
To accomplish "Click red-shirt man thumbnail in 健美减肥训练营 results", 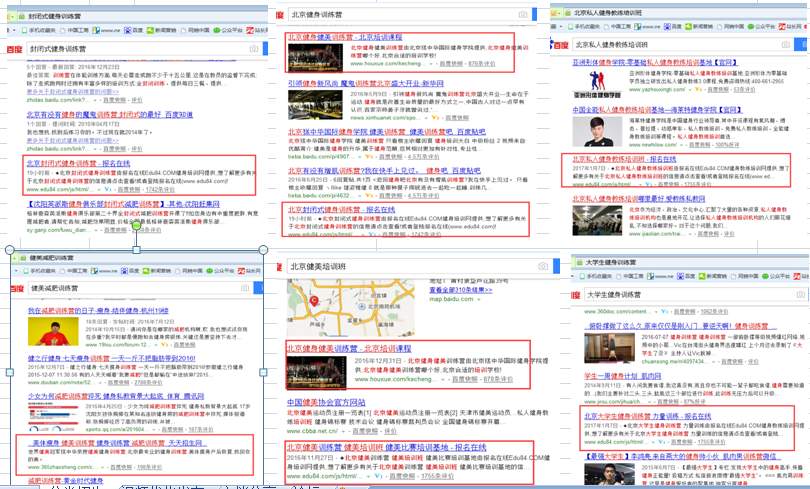I will pos(53,332).
